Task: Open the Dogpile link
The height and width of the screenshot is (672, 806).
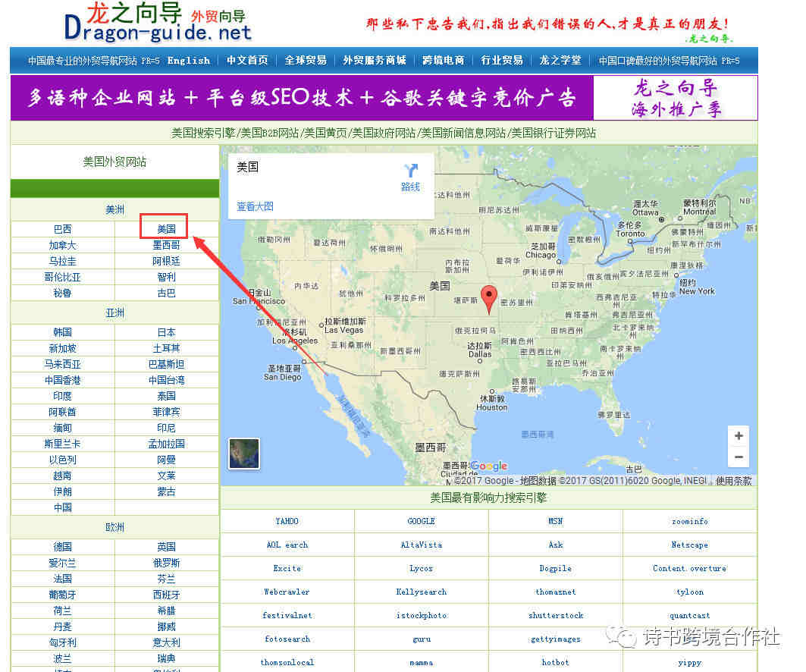Action: 556,568
